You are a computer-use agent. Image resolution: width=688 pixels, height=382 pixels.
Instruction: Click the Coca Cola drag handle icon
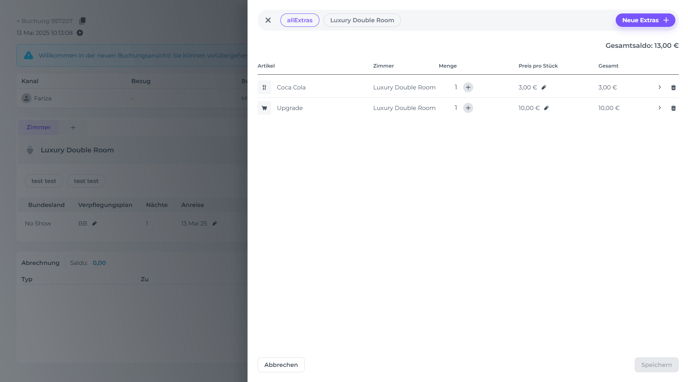[264, 87]
